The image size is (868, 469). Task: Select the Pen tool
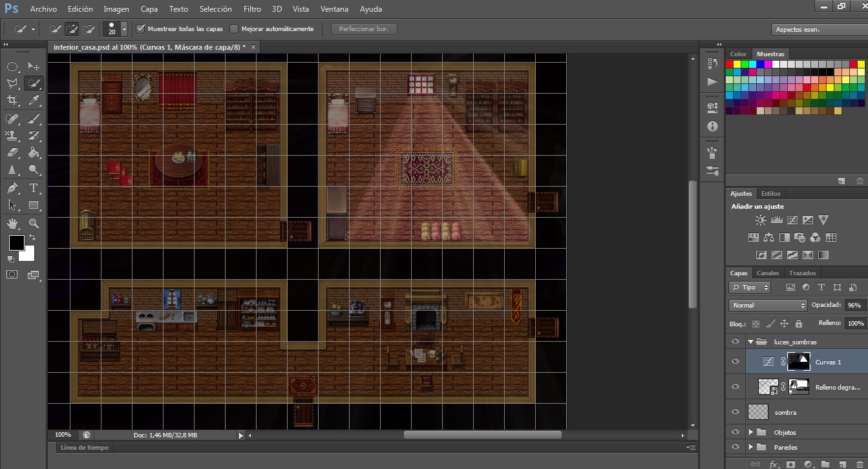pos(12,188)
